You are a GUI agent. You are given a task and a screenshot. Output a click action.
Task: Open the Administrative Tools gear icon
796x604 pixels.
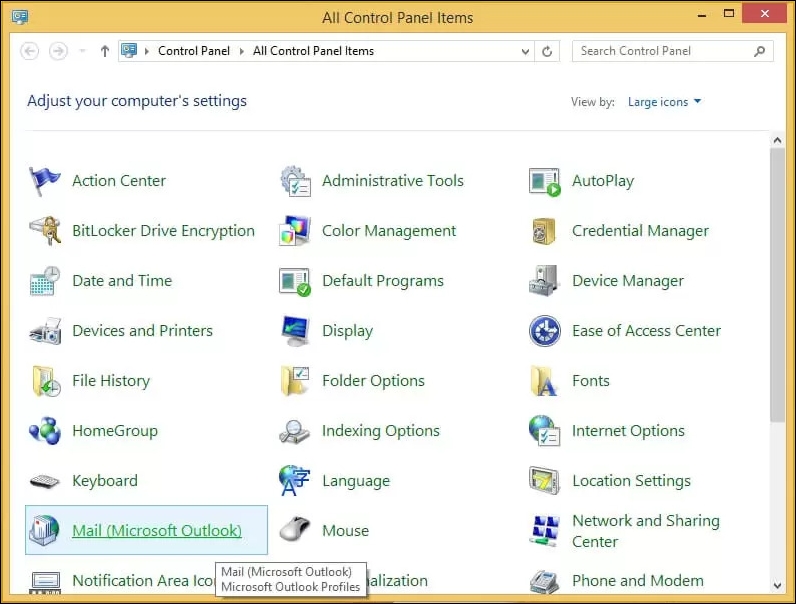[x=295, y=181]
